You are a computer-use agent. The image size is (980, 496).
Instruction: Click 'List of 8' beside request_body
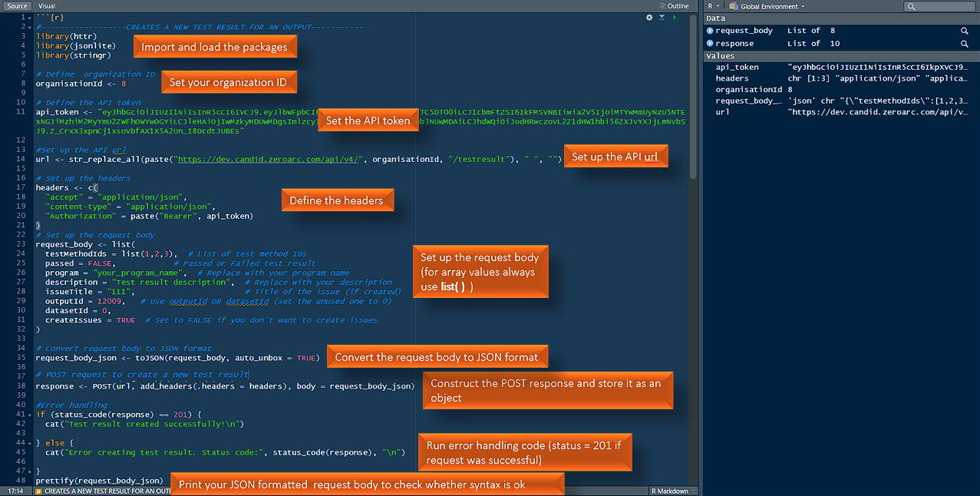point(810,31)
